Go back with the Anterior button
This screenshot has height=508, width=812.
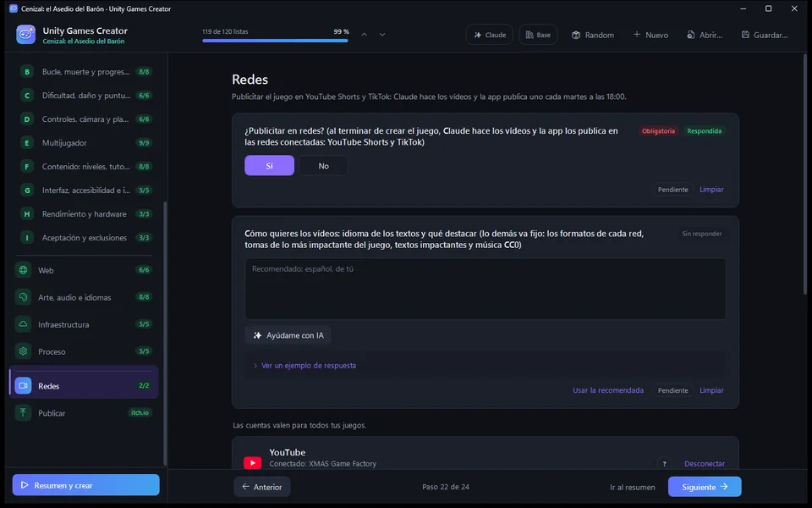[x=262, y=487]
